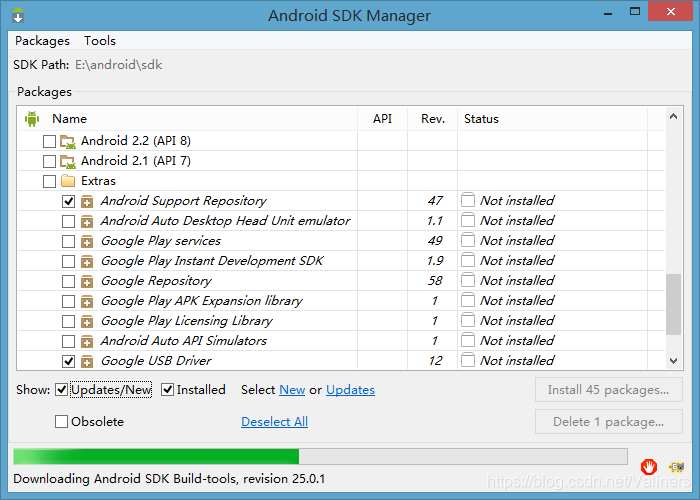The height and width of the screenshot is (500, 700).
Task: Check the Google Play APK Expansion library checkbox
Action: (x=68, y=301)
